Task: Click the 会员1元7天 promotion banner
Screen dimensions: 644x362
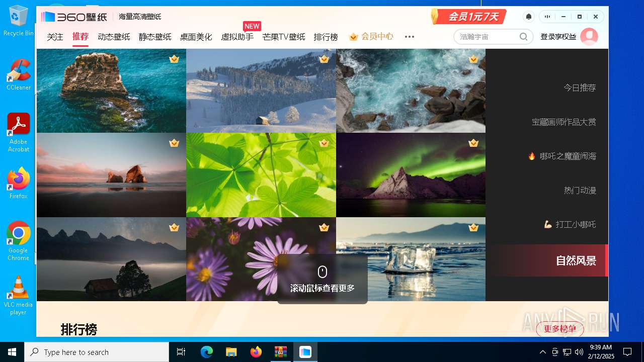Action: coord(469,16)
